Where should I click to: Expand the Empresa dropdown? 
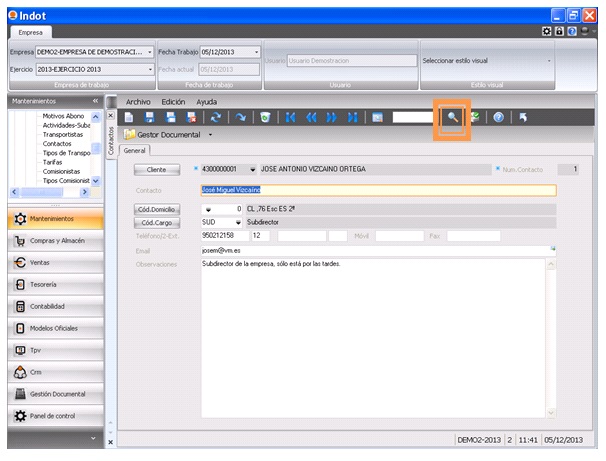click(150, 52)
